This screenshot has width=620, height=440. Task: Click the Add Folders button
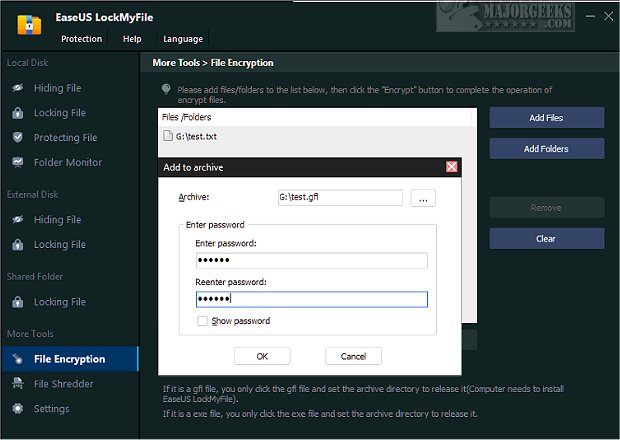547,149
